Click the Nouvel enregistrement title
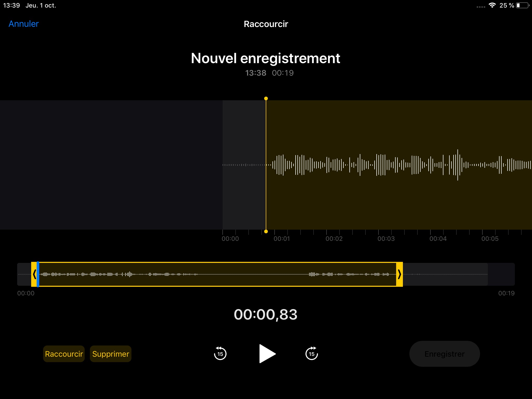Screen dimensions: 532x399 (265, 58)
